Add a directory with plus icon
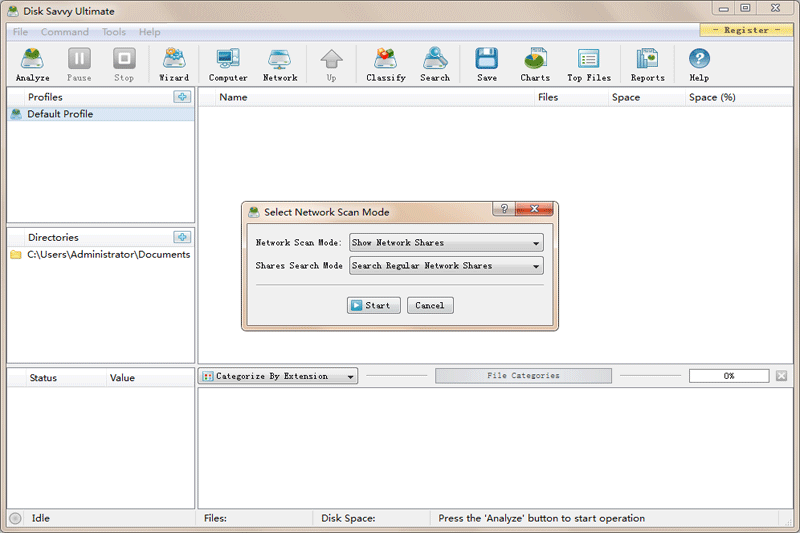The width and height of the screenshot is (800, 533). (x=182, y=237)
